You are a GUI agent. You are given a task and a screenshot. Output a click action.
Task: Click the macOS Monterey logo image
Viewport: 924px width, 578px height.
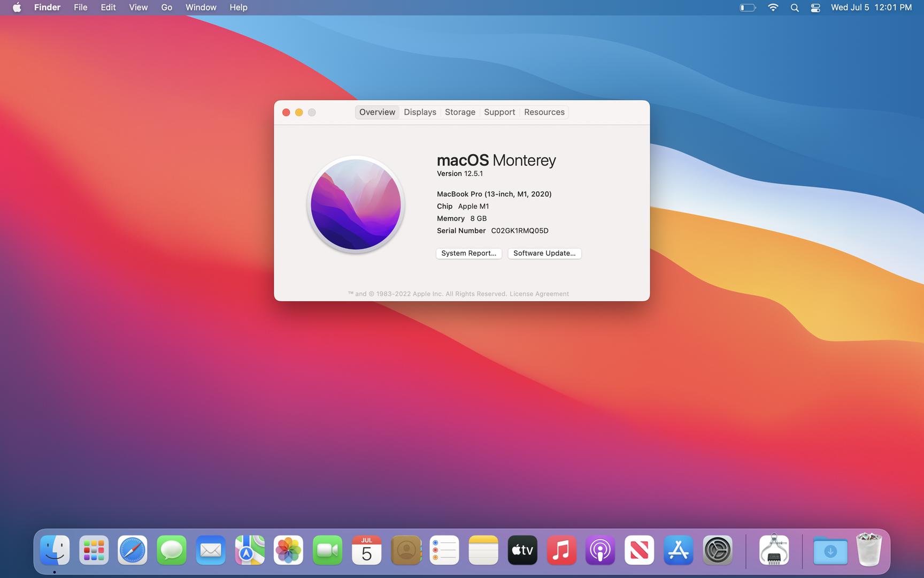pos(356,204)
